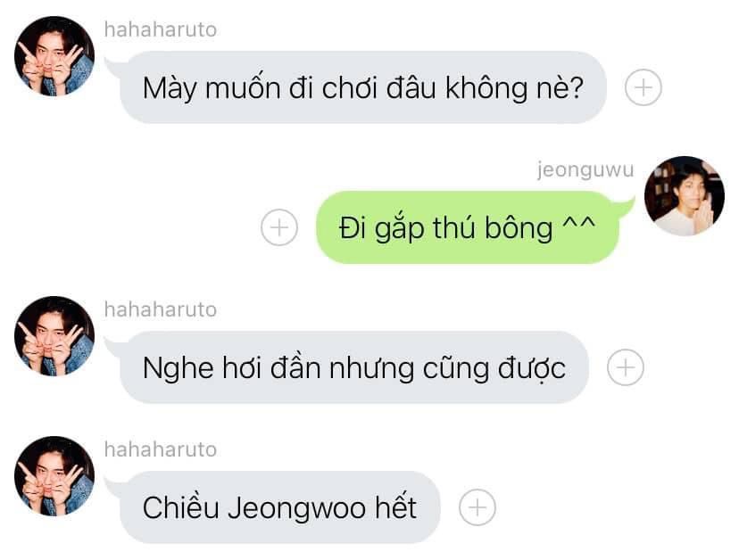The height and width of the screenshot is (560, 739).
Task: Click the word "không" in first message
Action: pos(486,88)
